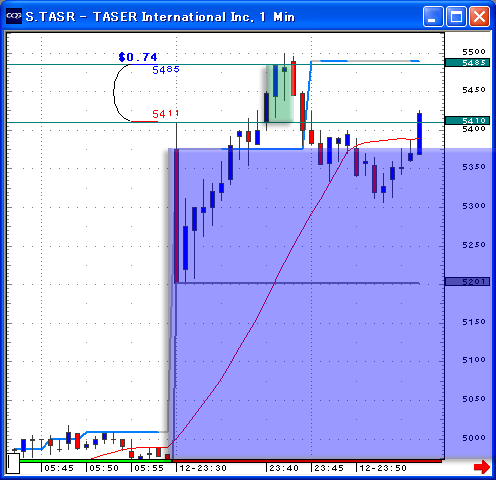Click the small box at bottom-left corner

pyautogui.click(x=13, y=463)
